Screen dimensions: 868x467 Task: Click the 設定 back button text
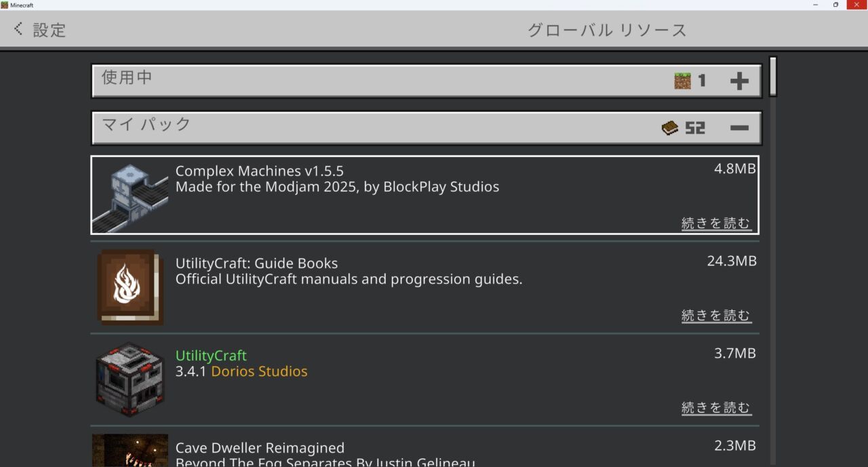[x=50, y=30]
